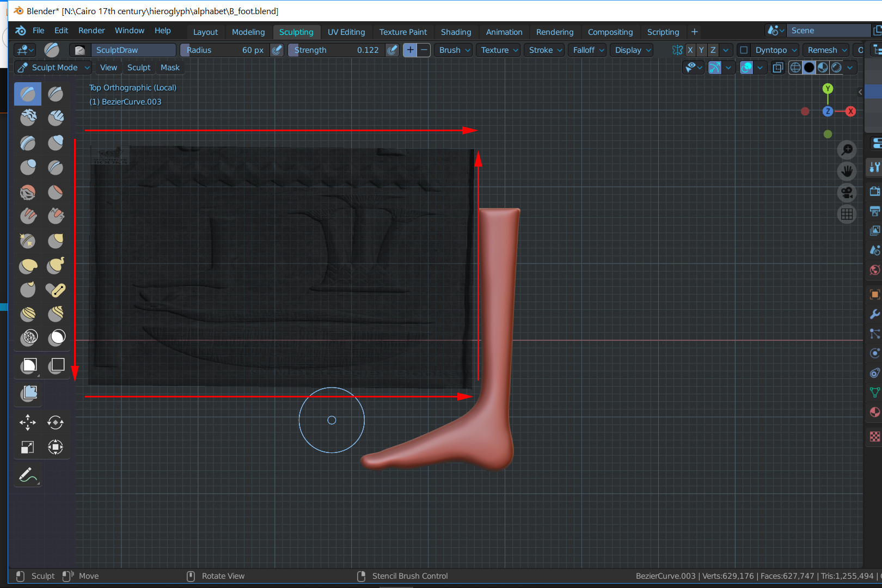
Task: Open Modifier Properties via wrench icon
Action: [x=874, y=314]
